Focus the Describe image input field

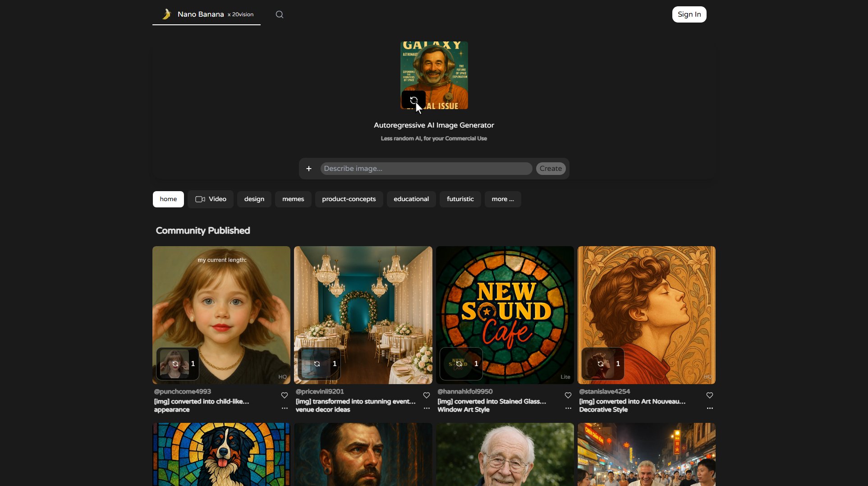tap(426, 169)
